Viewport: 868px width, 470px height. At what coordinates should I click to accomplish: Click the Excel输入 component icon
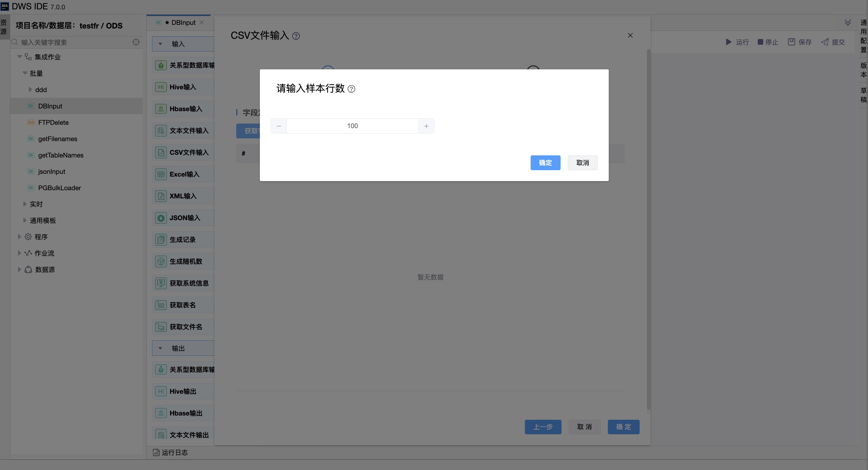coord(161,174)
